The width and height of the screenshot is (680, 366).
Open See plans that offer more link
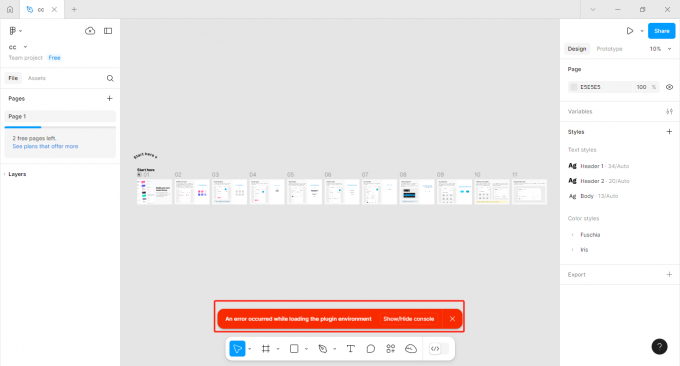point(45,147)
